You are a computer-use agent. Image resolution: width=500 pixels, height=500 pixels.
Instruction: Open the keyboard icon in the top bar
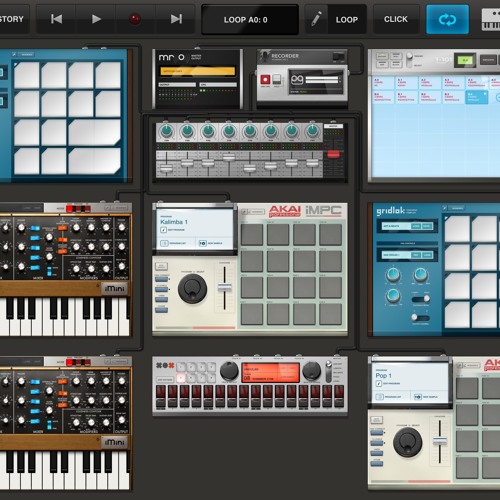491,19
